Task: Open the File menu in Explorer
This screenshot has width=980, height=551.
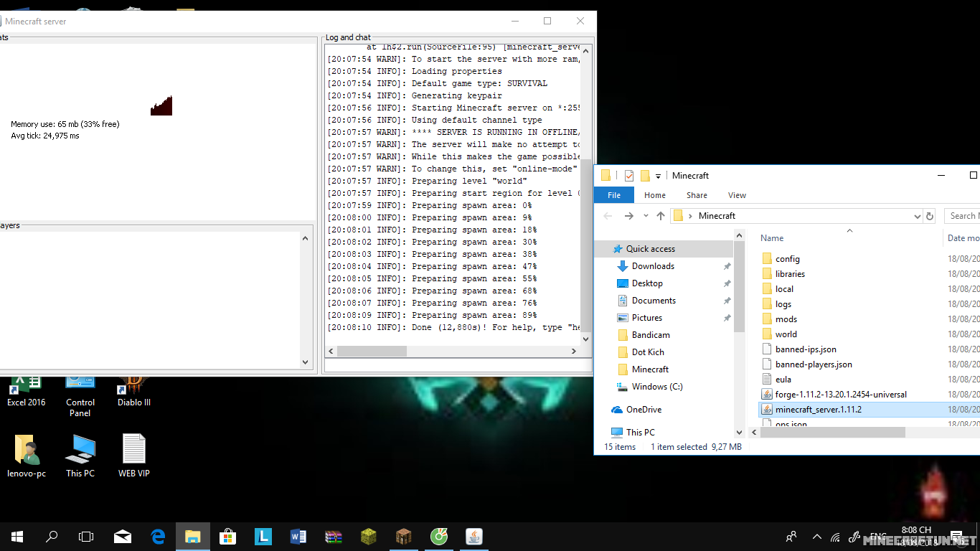Action: 614,195
